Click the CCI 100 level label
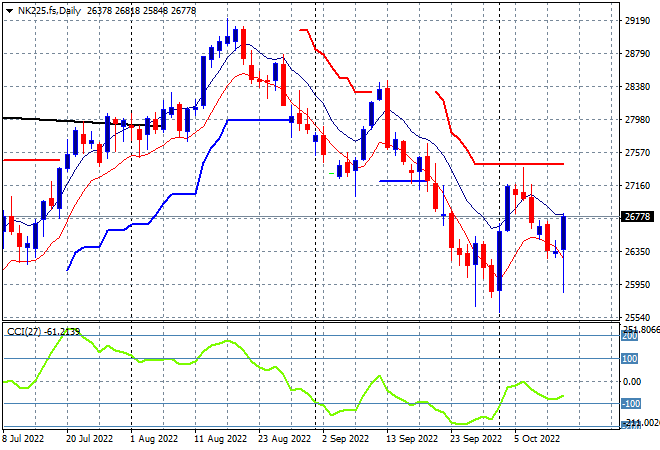Screen dimensions: 660x450 click(x=630, y=359)
